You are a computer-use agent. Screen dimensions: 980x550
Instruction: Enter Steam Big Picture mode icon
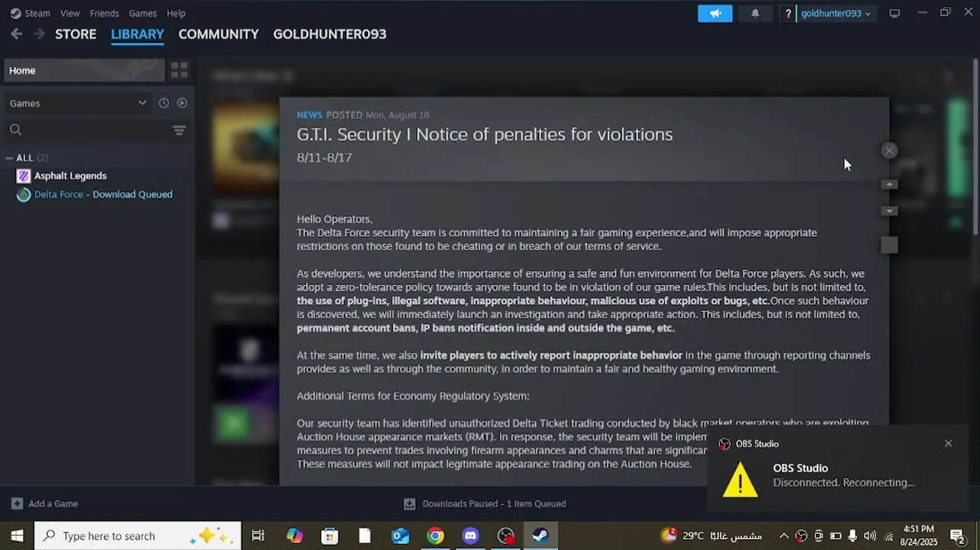(895, 13)
